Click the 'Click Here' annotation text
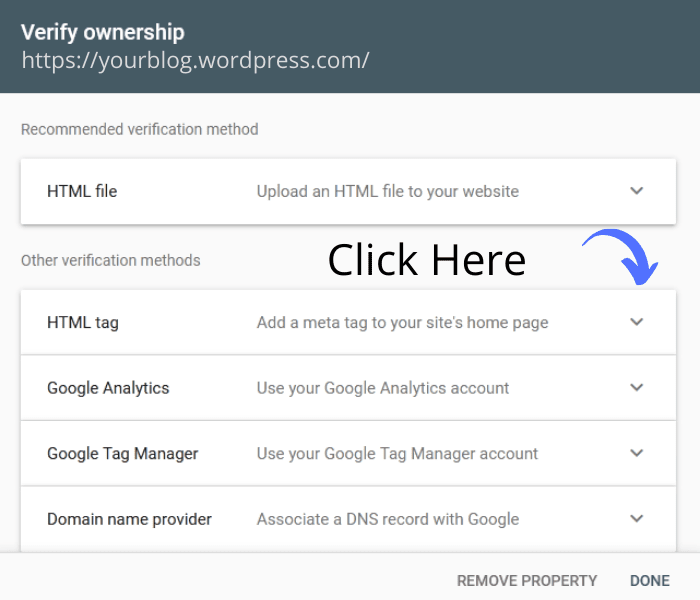700x600 pixels. pos(427,260)
